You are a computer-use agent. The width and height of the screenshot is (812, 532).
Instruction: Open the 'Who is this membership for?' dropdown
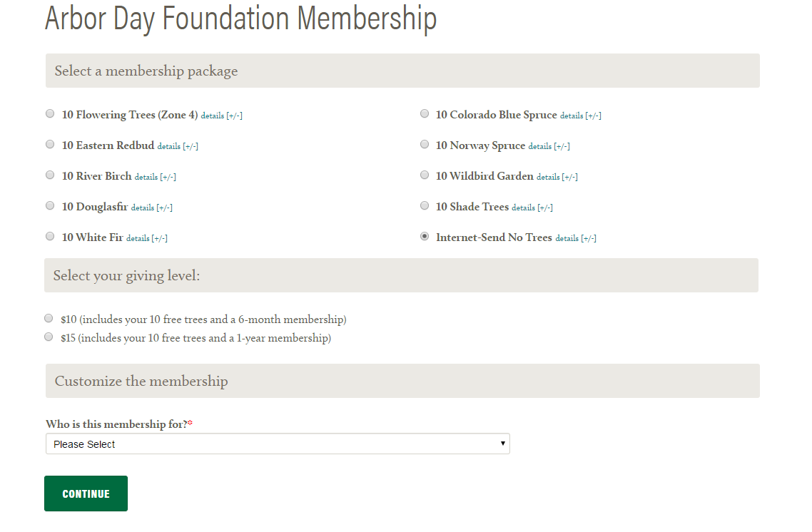point(278,444)
